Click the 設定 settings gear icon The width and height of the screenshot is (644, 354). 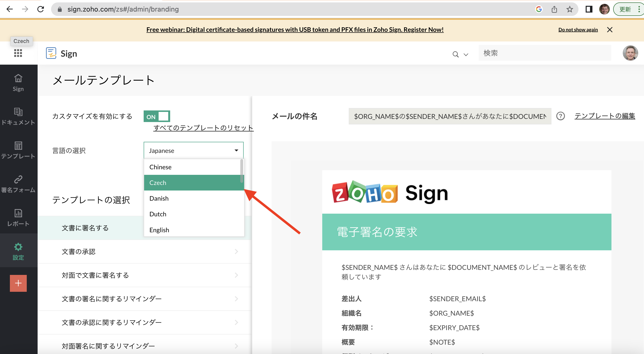coord(18,251)
